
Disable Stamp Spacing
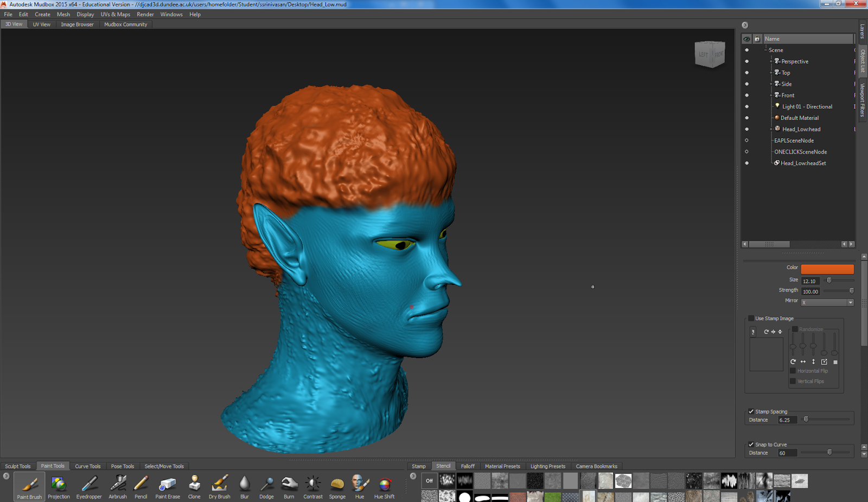pyautogui.click(x=751, y=411)
